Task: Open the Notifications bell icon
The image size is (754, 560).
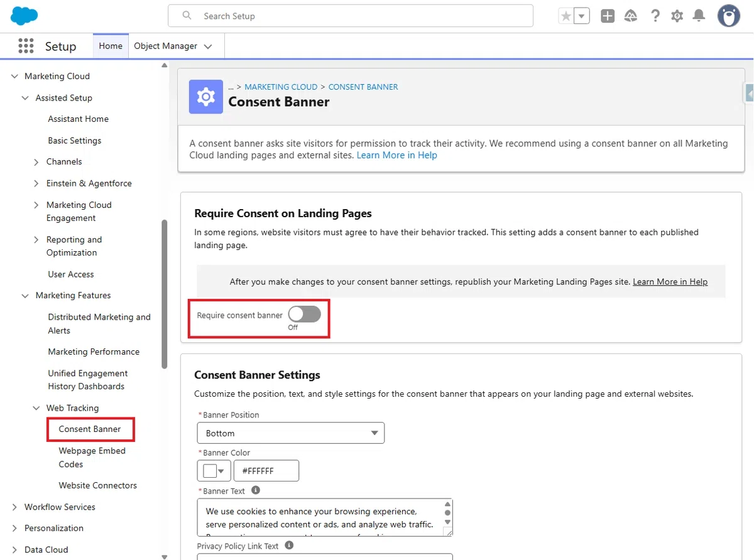Action: (x=699, y=16)
